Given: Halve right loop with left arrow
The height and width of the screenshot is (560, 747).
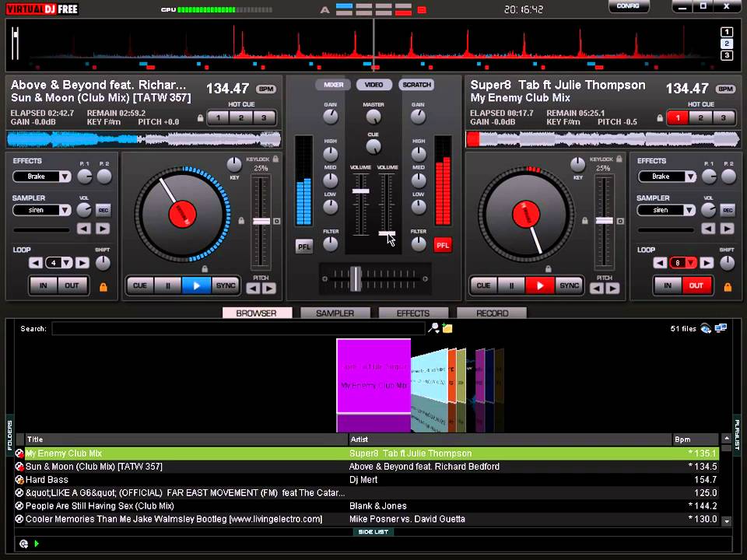Looking at the screenshot, I should (x=660, y=263).
